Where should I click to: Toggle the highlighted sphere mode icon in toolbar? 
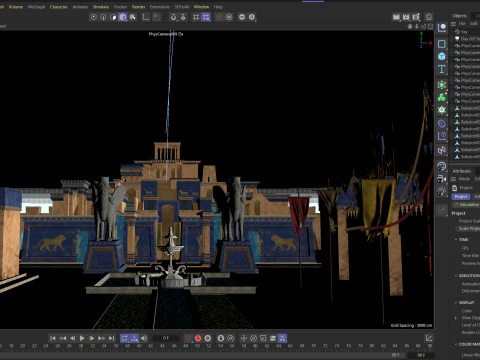[x=123, y=17]
